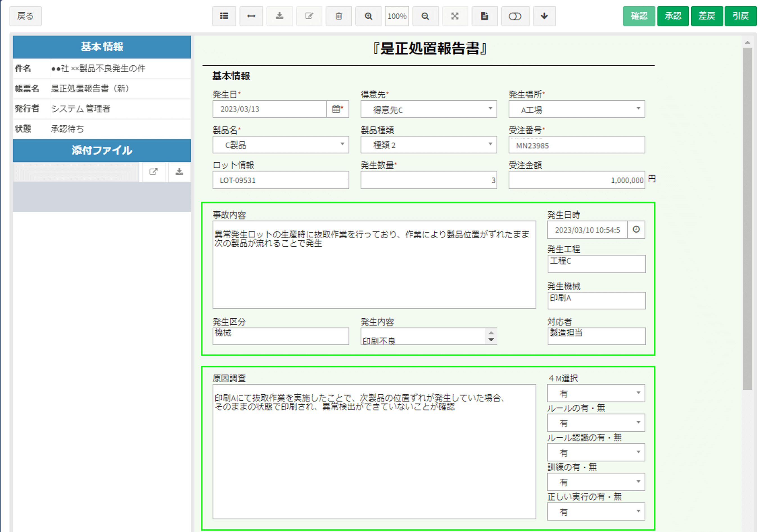Click the 戻る back button

26,16
